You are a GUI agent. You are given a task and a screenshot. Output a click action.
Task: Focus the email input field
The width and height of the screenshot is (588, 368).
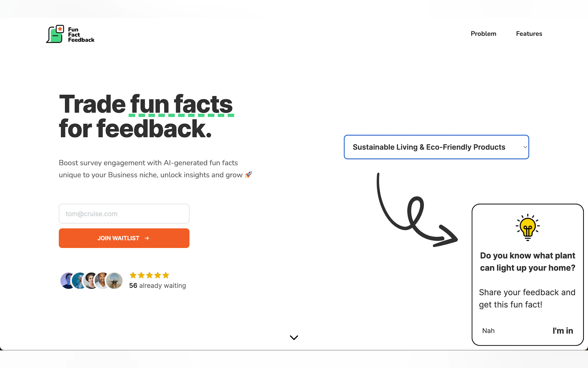point(124,214)
